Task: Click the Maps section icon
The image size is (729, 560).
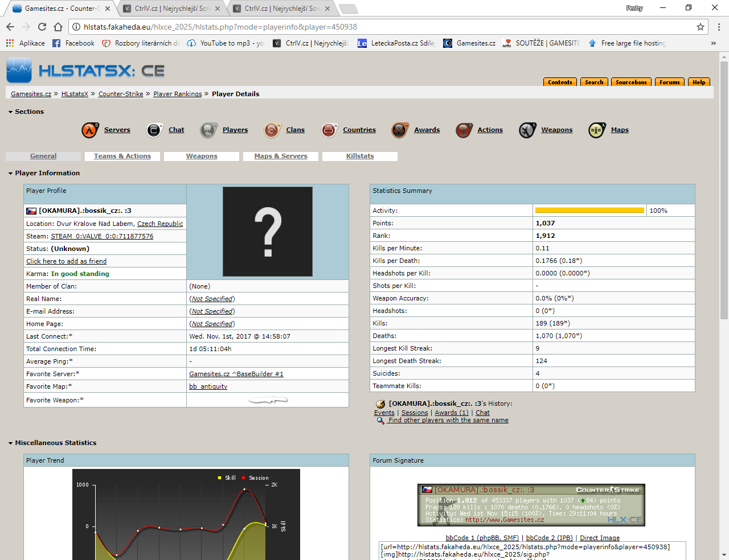Action: click(x=596, y=130)
